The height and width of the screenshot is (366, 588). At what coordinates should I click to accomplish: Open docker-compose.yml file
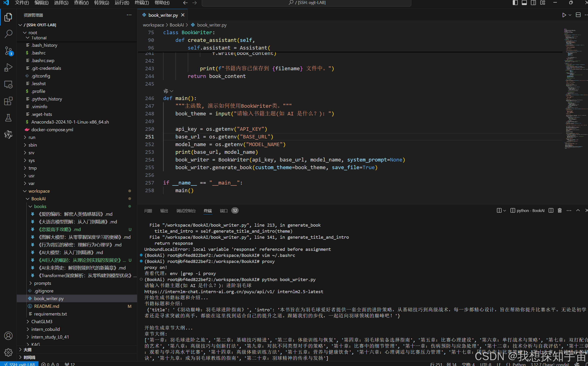[52, 130]
